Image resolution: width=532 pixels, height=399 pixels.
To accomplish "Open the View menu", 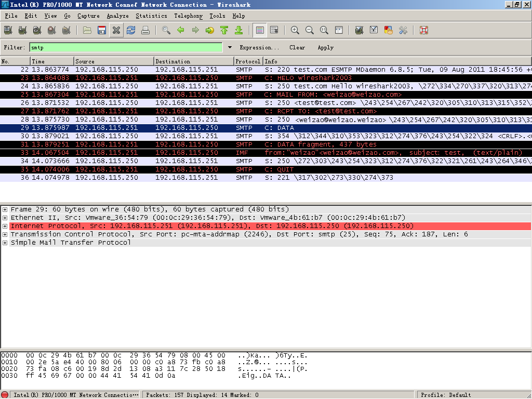I will coord(50,16).
